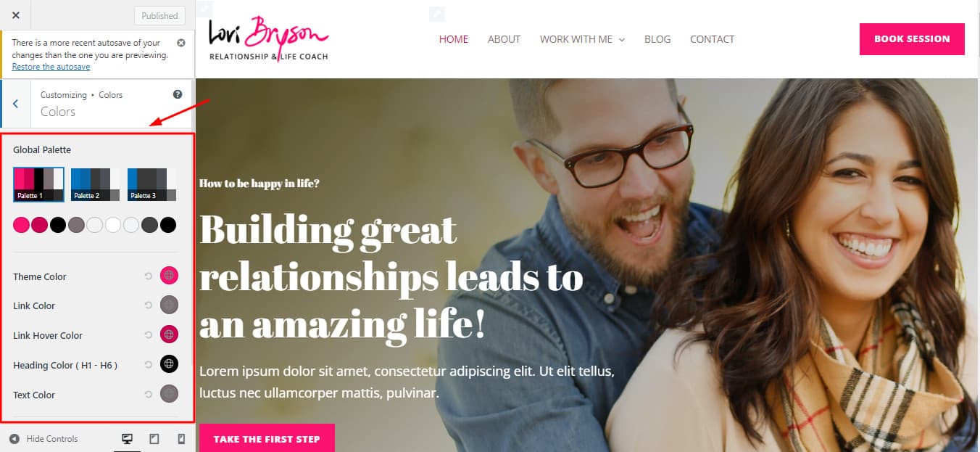980x452 pixels.
Task: Expand the Work With Me menu
Action: pos(582,39)
